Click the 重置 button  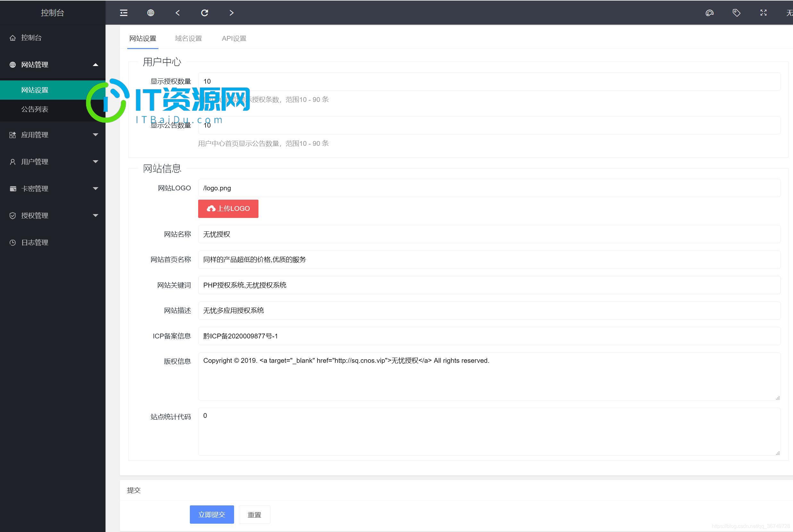tap(254, 514)
